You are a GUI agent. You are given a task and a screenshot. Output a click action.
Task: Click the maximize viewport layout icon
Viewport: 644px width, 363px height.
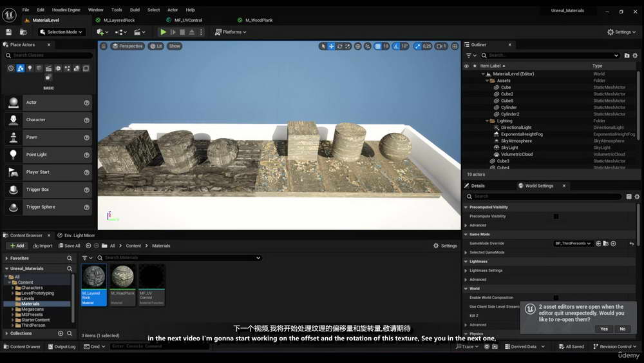455,46
